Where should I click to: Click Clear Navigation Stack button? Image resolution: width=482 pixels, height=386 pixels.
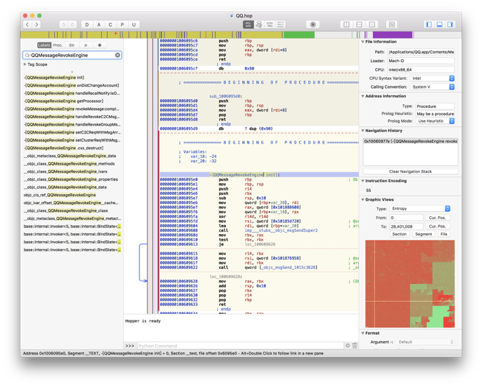click(410, 171)
